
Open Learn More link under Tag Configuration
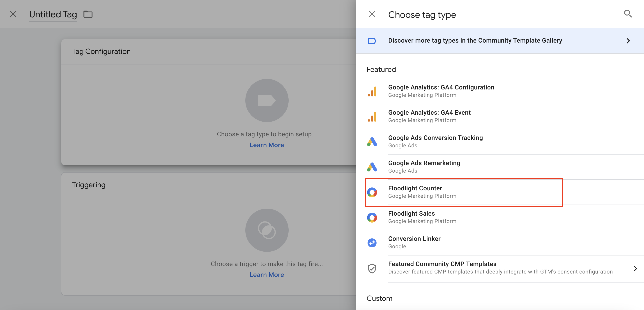(x=267, y=145)
